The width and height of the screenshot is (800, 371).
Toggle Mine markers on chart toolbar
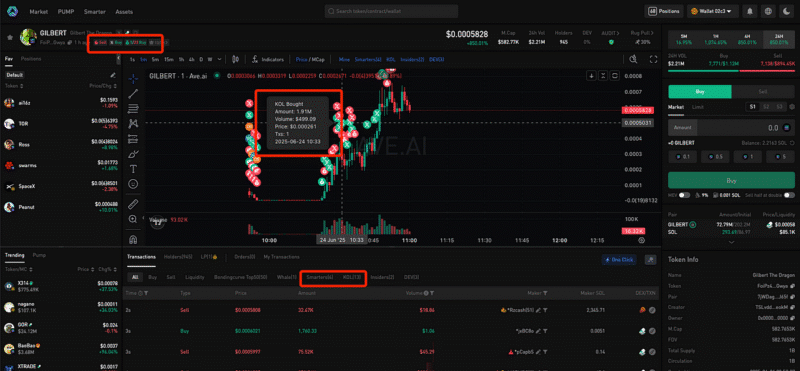(x=344, y=60)
